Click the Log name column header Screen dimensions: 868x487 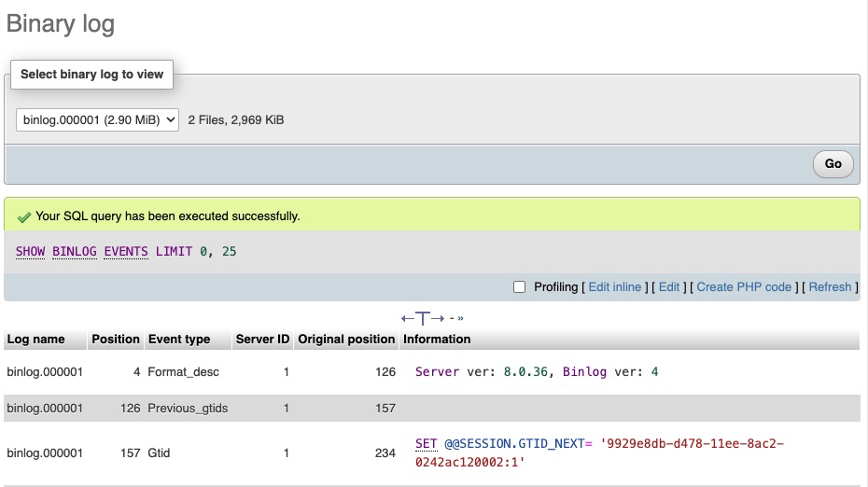click(x=36, y=340)
